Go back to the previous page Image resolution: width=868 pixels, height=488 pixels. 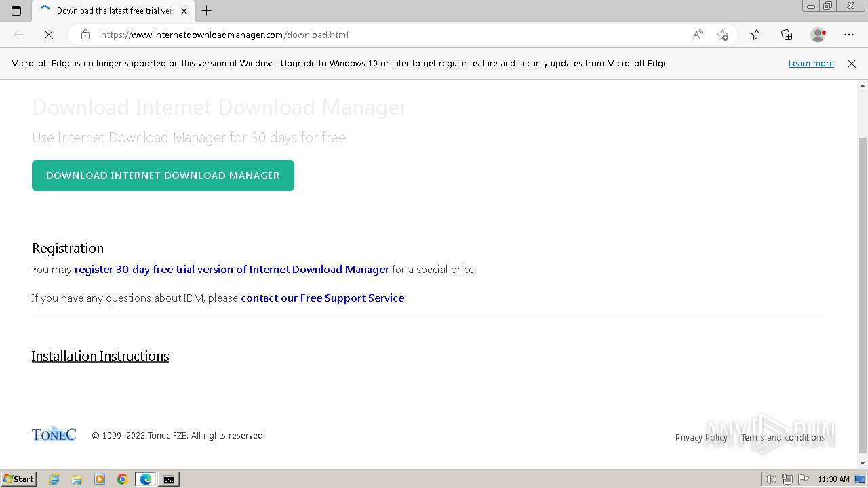click(19, 35)
